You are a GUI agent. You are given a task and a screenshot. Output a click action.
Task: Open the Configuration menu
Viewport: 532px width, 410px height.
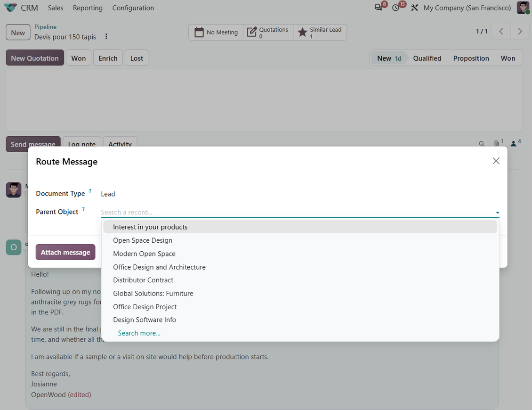pos(133,8)
